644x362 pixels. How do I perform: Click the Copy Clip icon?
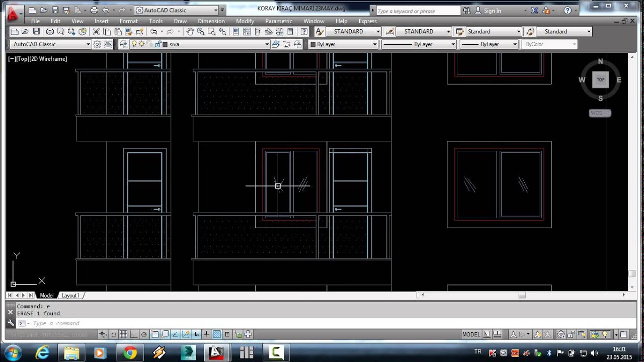pos(107,31)
